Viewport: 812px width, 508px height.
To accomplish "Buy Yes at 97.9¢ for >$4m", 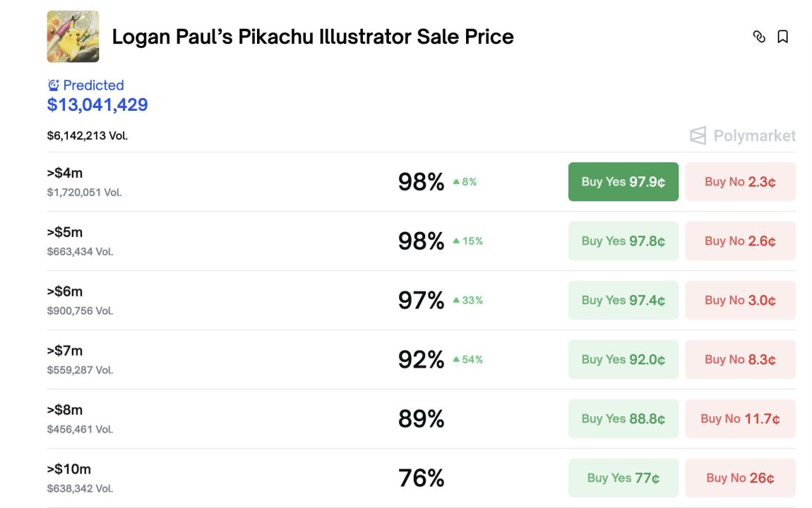I will (x=623, y=182).
